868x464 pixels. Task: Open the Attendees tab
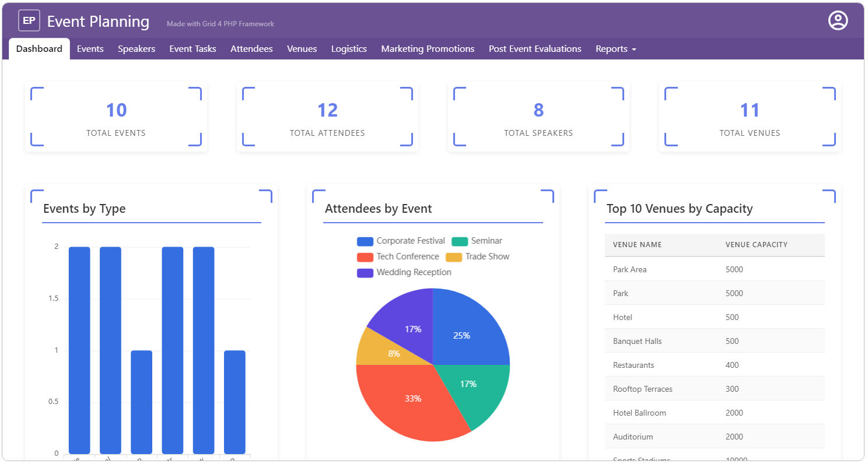[251, 49]
